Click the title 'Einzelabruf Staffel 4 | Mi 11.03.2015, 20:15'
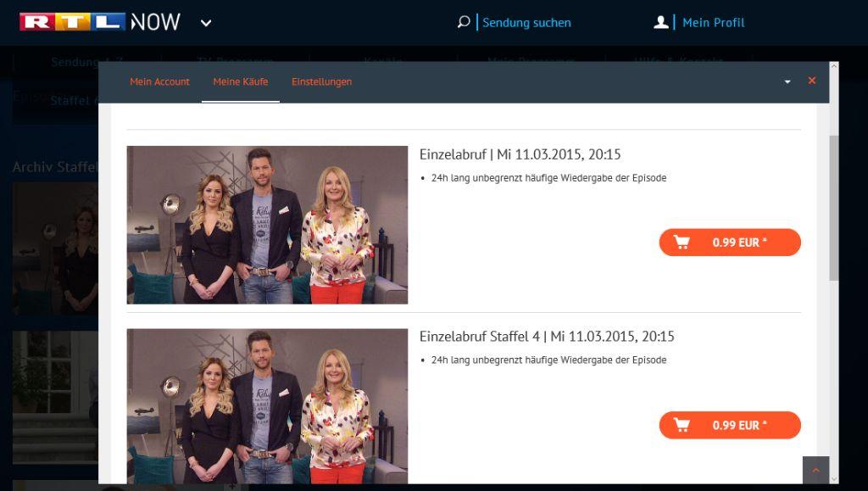The width and height of the screenshot is (868, 491). point(547,337)
